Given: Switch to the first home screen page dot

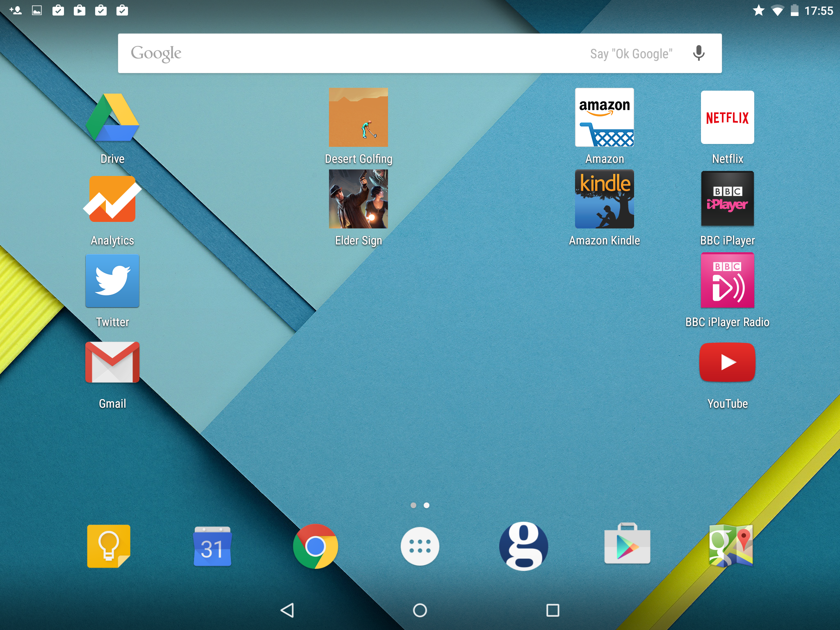Looking at the screenshot, I should click(413, 505).
